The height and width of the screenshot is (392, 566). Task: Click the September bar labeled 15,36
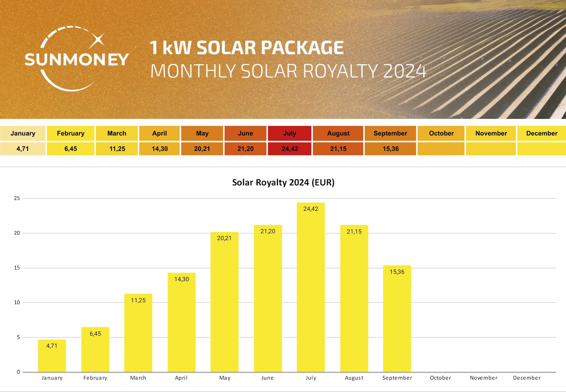pyautogui.click(x=397, y=320)
